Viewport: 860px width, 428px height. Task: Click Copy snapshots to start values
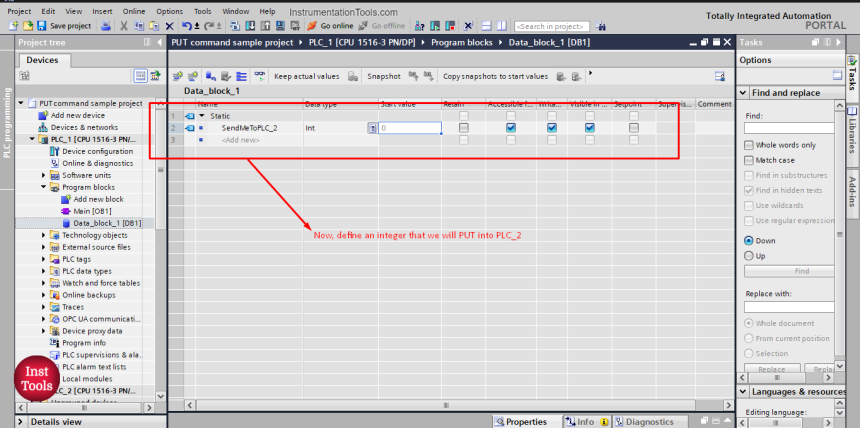495,76
